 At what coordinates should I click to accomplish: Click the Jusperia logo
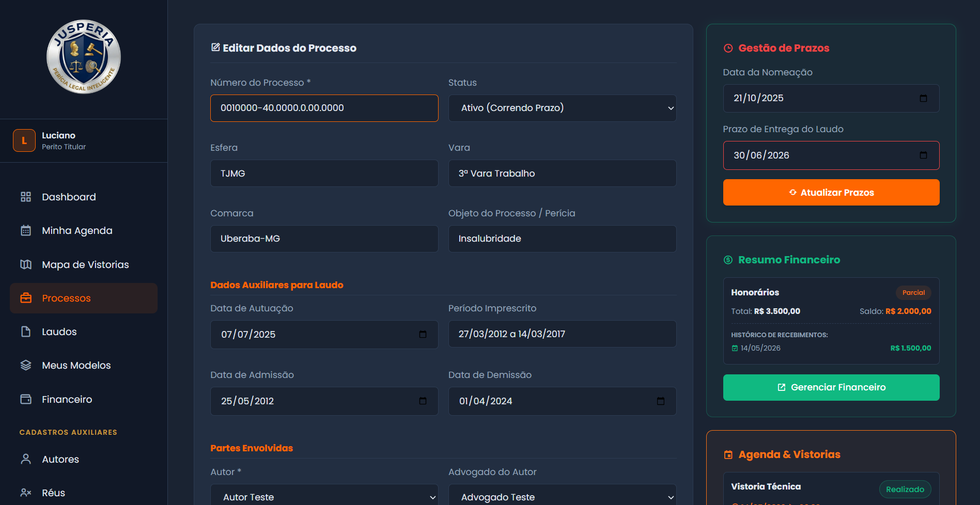pyautogui.click(x=84, y=57)
